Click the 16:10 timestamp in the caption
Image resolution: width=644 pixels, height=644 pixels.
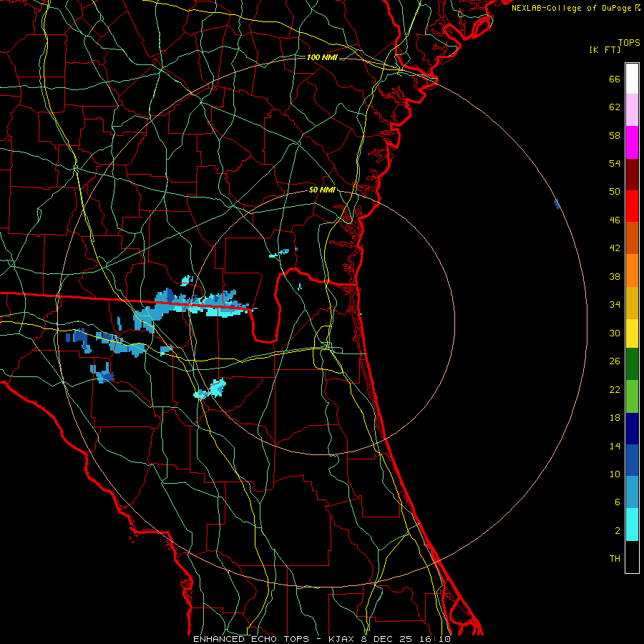coord(435,639)
